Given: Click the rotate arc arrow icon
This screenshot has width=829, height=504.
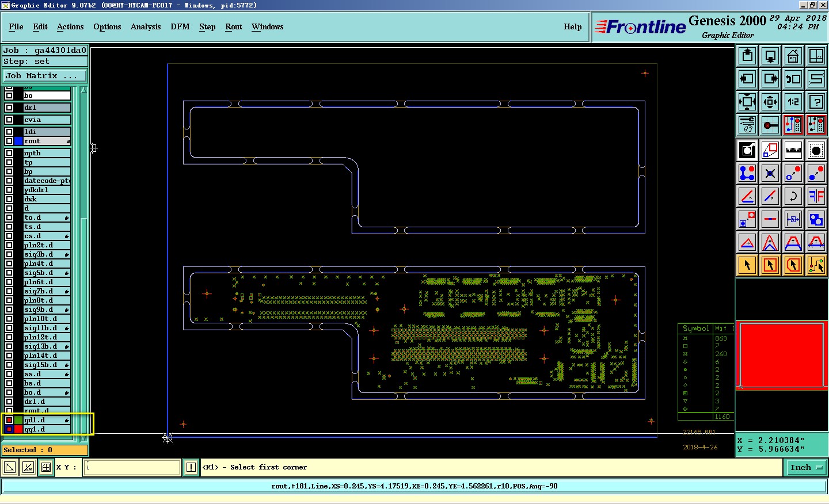Looking at the screenshot, I should [x=793, y=196].
